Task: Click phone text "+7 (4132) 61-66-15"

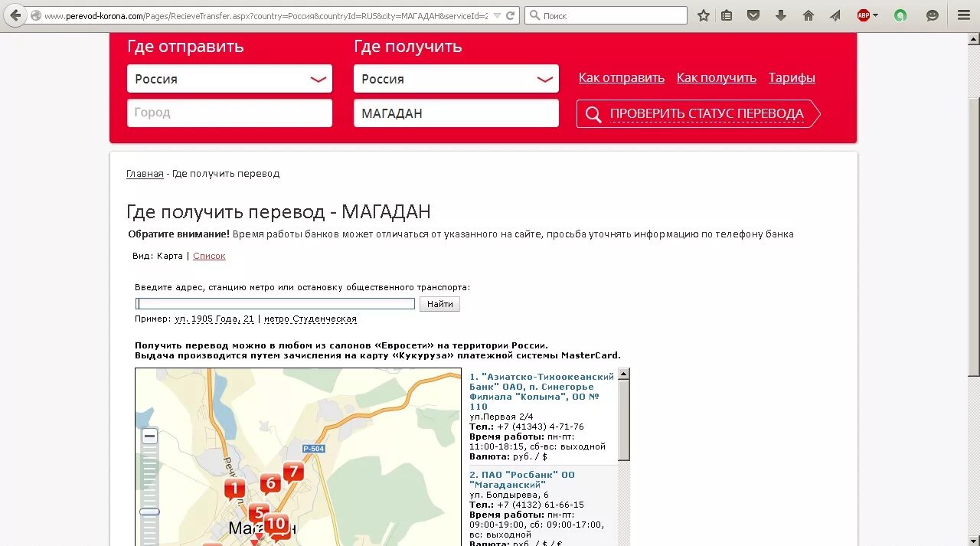Action: [541, 505]
